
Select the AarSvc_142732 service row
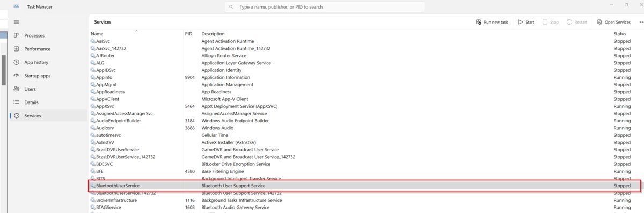point(367,48)
